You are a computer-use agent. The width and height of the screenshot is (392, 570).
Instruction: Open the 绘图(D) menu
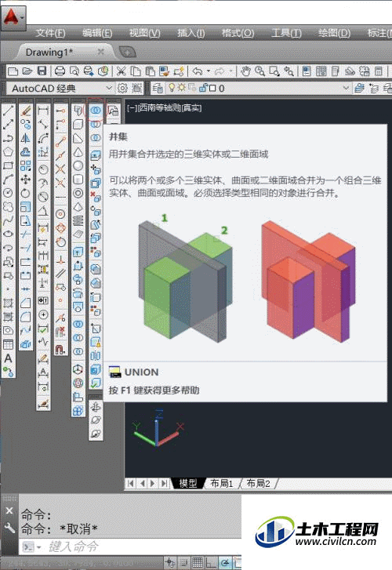click(x=334, y=34)
